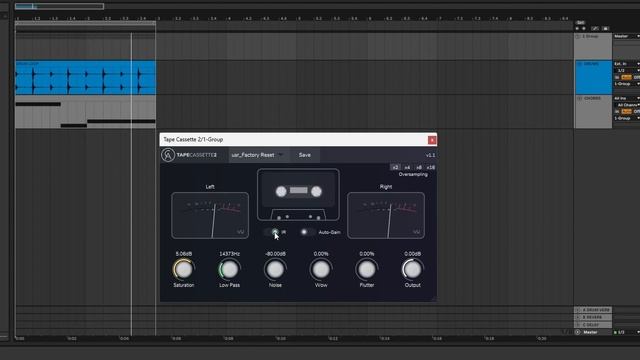Select x2 oversampling

(395, 167)
